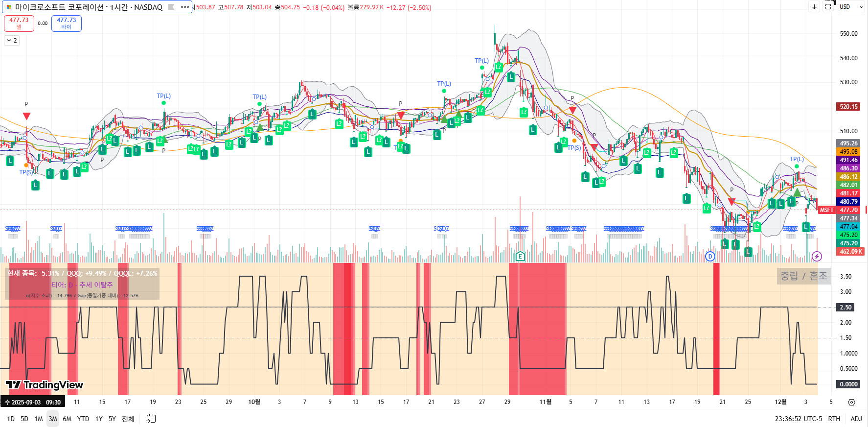The image size is (868, 427).
Task: Click the blue D dividend marker
Action: [710, 256]
